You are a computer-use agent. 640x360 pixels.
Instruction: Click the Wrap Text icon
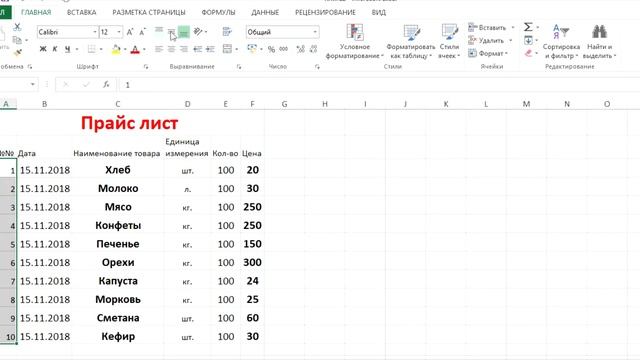pyautogui.click(x=227, y=31)
